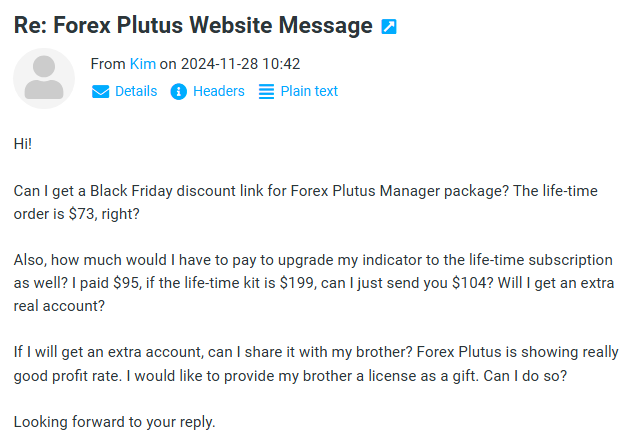Open message in new window icon

(x=390, y=27)
